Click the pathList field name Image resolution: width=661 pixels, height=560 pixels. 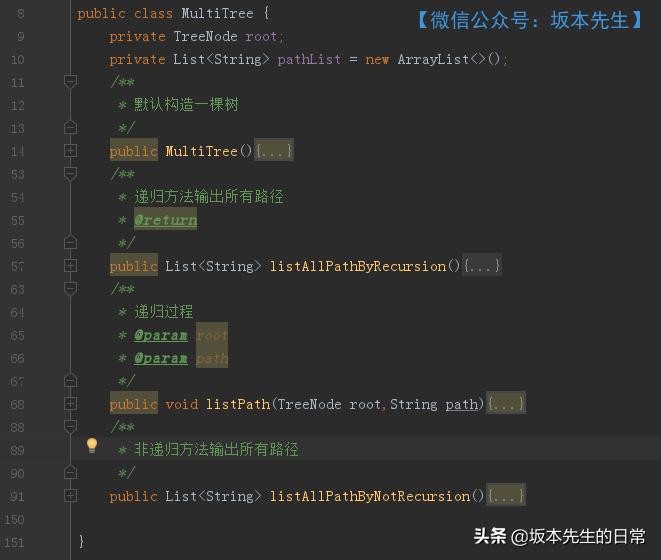coord(309,59)
